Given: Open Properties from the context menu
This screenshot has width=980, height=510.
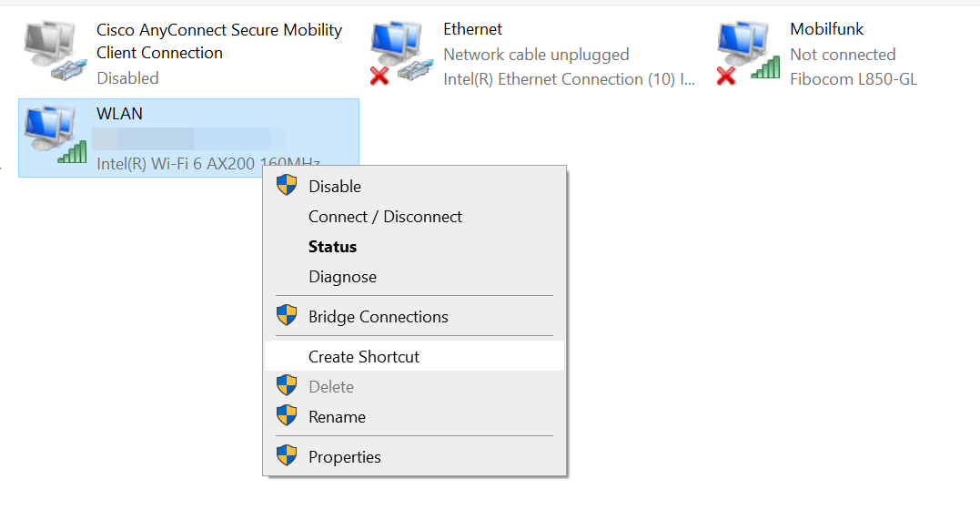Looking at the screenshot, I should pyautogui.click(x=344, y=457).
